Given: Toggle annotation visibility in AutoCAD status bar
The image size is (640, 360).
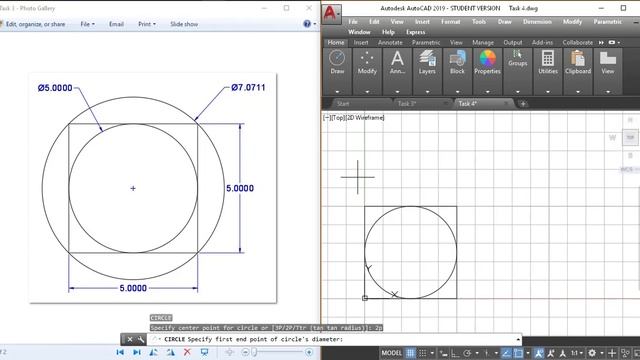Looking at the screenshot, I should pos(538,353).
